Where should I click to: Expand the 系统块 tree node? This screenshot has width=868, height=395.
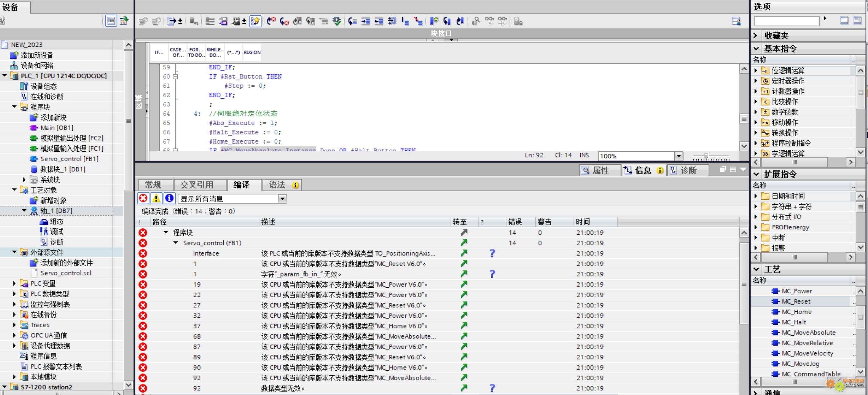(x=24, y=180)
